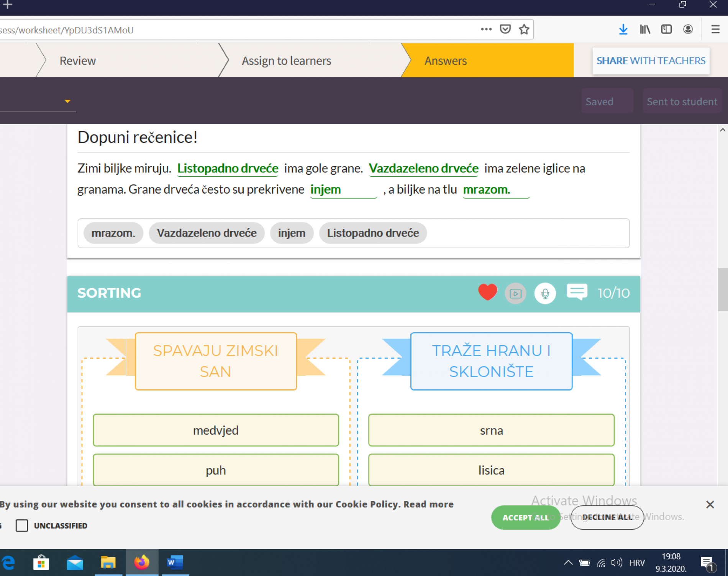728x576 pixels.
Task: Go to Assign to learners step
Action: click(286, 61)
